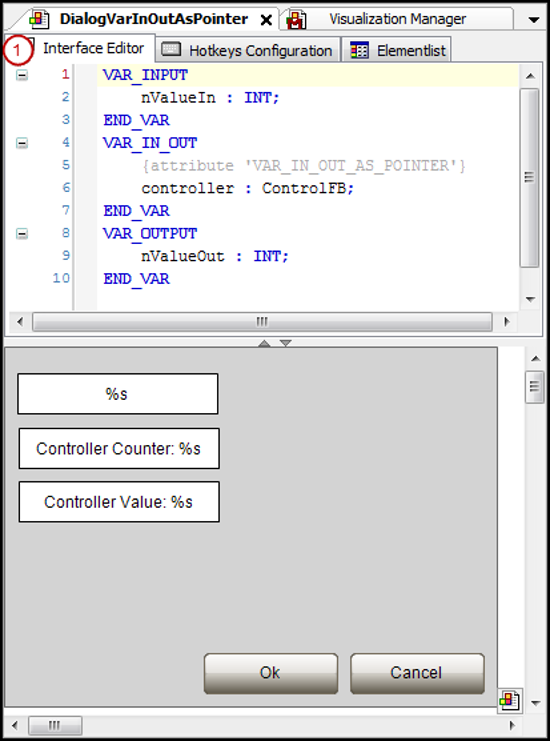
Task: Click the keyboard icon on Hotkeys tab
Action: (x=171, y=50)
